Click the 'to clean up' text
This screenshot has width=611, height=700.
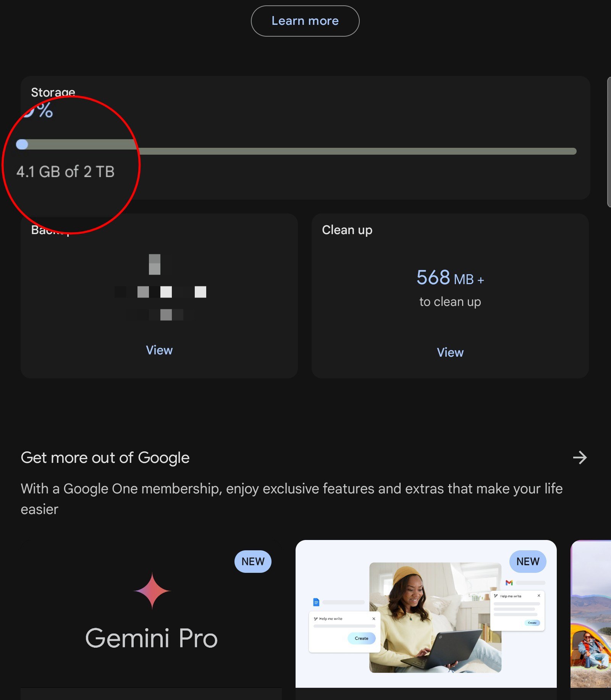[450, 302]
